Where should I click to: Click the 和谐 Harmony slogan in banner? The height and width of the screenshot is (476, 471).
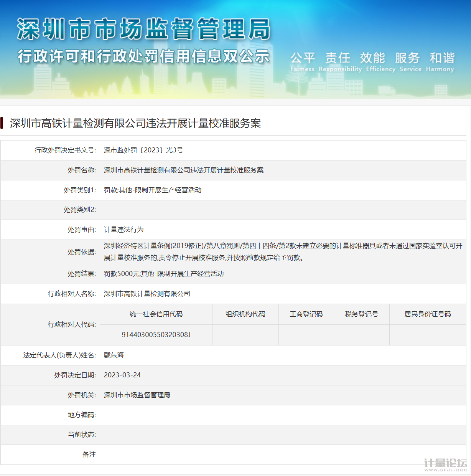(x=440, y=62)
